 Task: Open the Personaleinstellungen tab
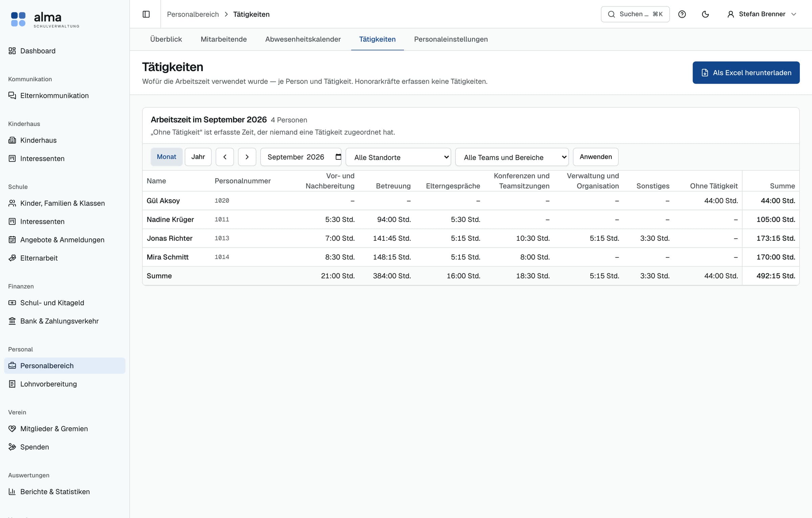pos(451,39)
